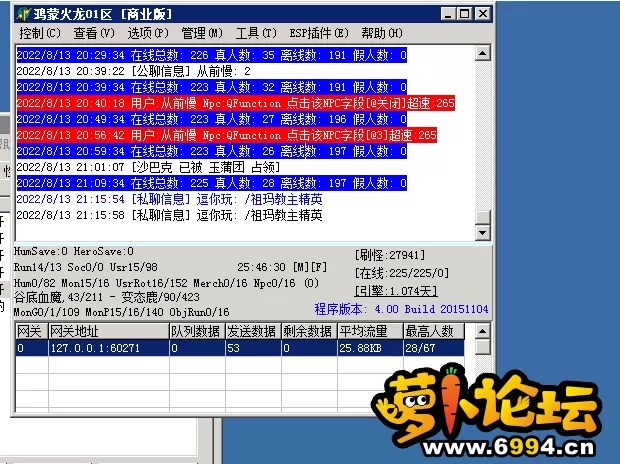Open the 控制(C) menu

pyautogui.click(x=40, y=33)
